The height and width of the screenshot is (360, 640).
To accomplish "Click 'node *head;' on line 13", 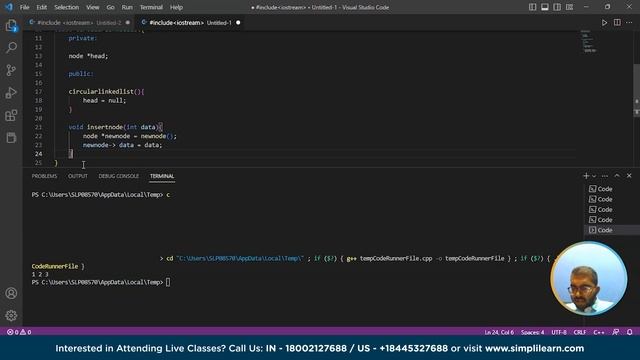I will [88, 56].
